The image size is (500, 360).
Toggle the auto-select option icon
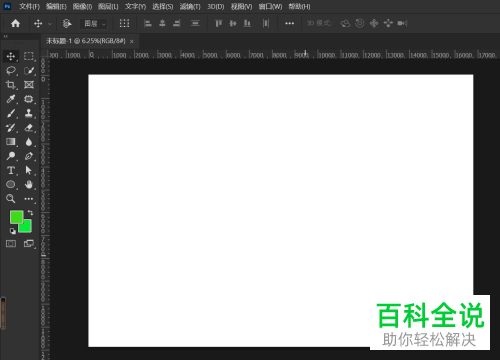pos(67,23)
